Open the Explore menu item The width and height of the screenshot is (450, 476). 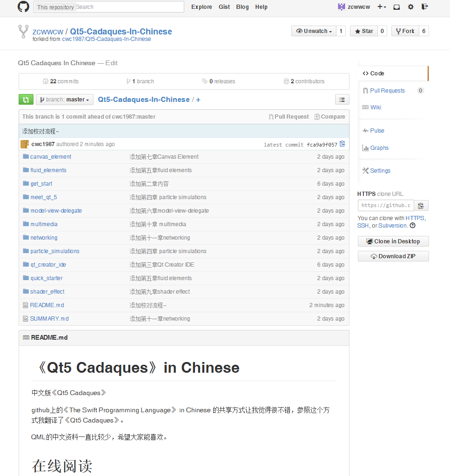(x=201, y=7)
